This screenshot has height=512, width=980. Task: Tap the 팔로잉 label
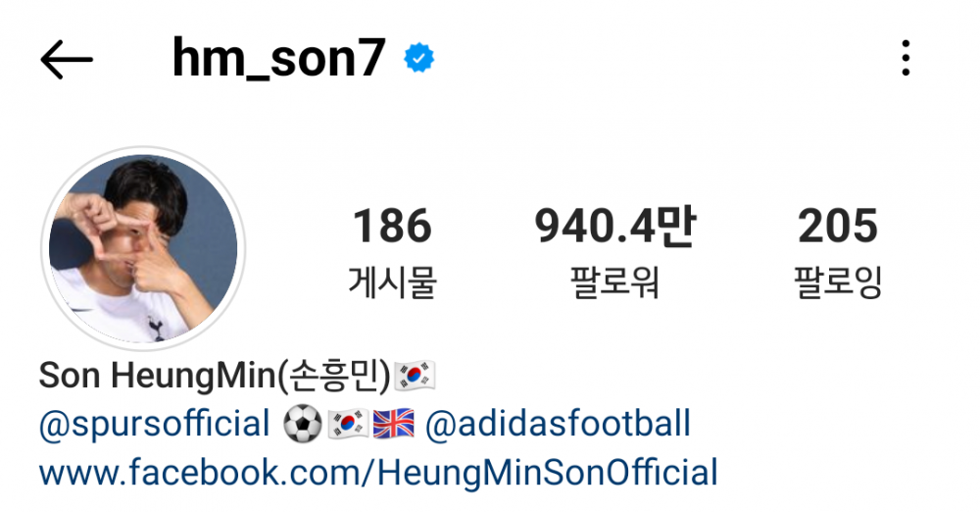(x=838, y=282)
